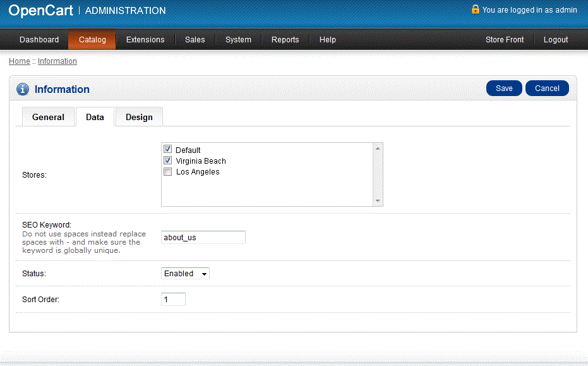The height and width of the screenshot is (366, 588).
Task: Click the blue Information icon in heading
Action: 23,89
